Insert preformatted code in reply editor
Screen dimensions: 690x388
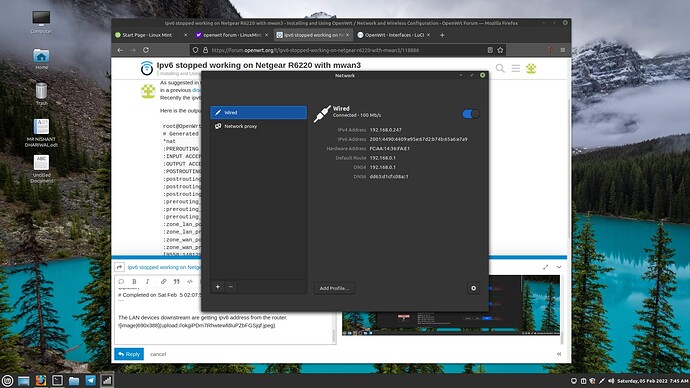[x=190, y=282]
